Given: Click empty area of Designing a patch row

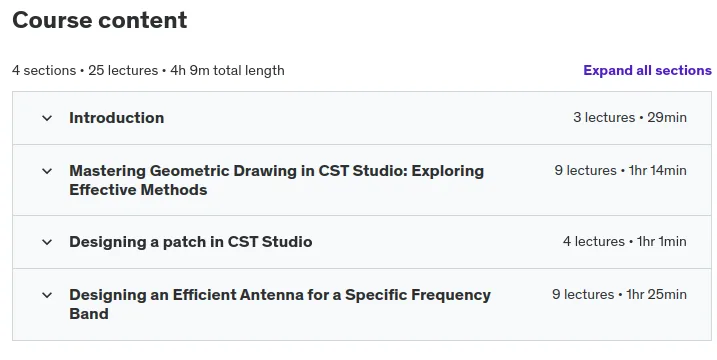Looking at the screenshot, I should 434,242.
